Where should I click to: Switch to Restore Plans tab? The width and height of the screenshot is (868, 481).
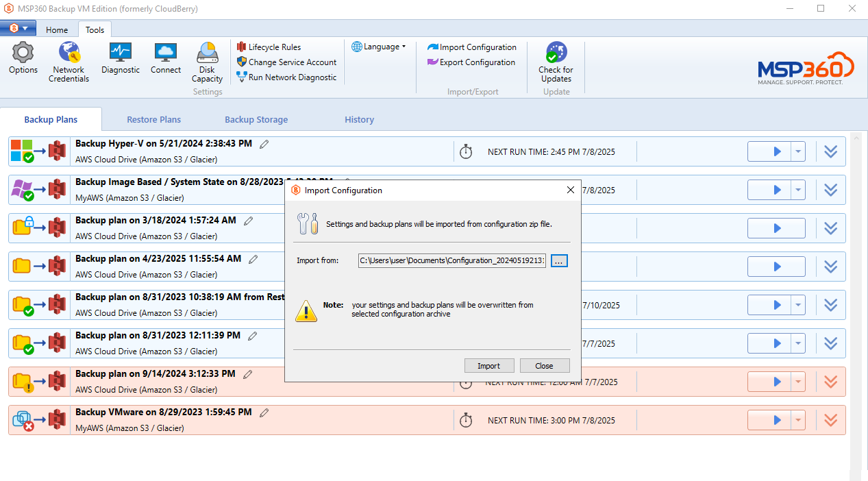(x=153, y=119)
